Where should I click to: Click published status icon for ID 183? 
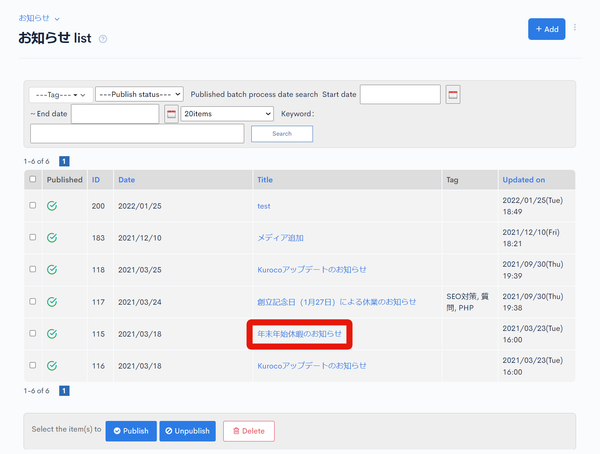[52, 238]
